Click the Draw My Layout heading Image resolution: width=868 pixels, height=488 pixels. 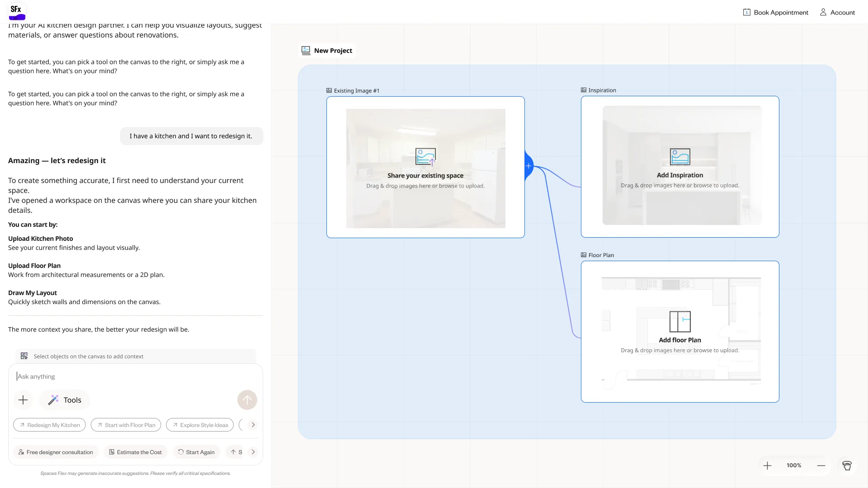(33, 293)
